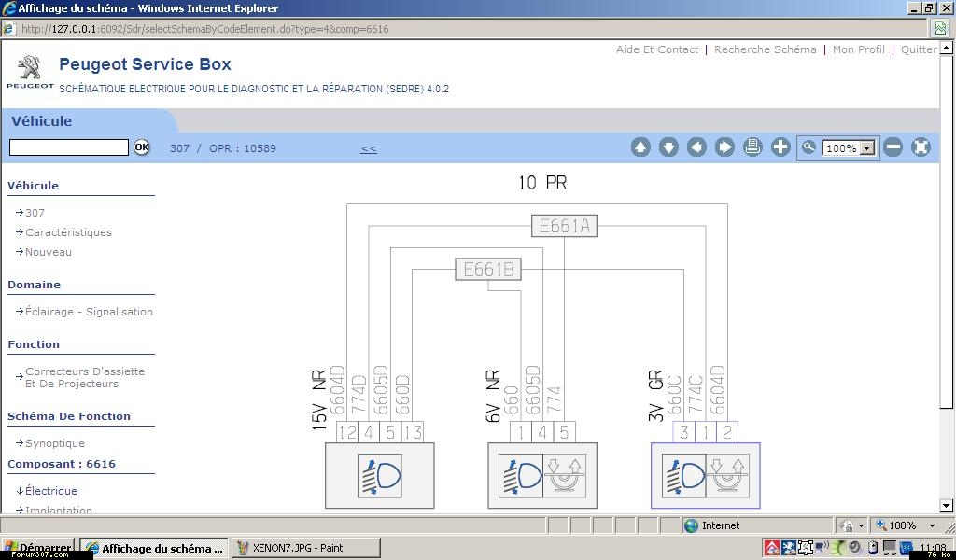Click pin 1 of the 6V NR connector
Image resolution: width=956 pixels, height=560 pixels.
521,432
